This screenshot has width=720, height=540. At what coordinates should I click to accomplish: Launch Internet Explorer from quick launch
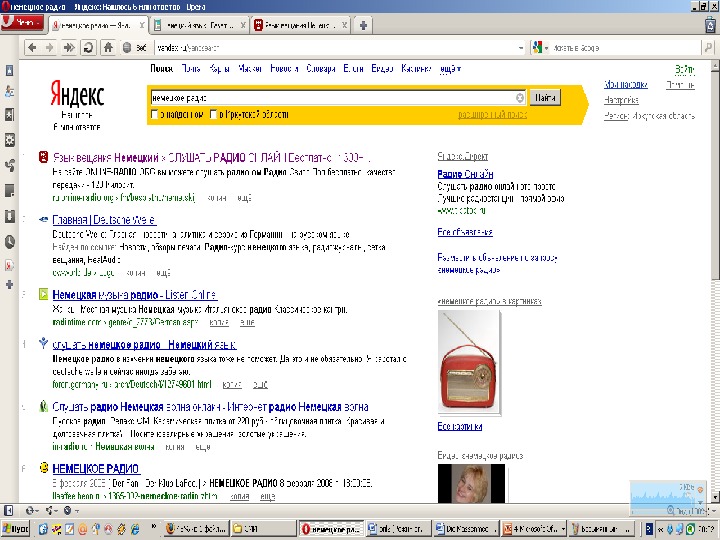coord(135,529)
